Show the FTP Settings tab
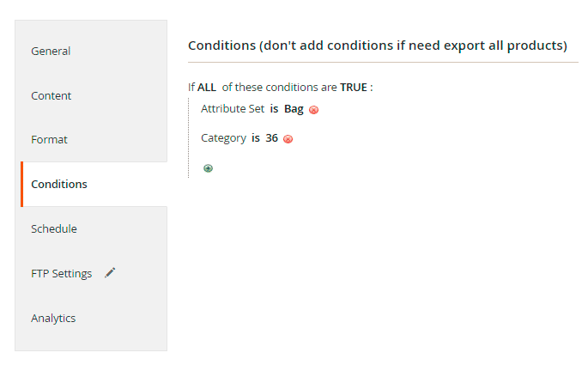The image size is (588, 371). click(61, 273)
